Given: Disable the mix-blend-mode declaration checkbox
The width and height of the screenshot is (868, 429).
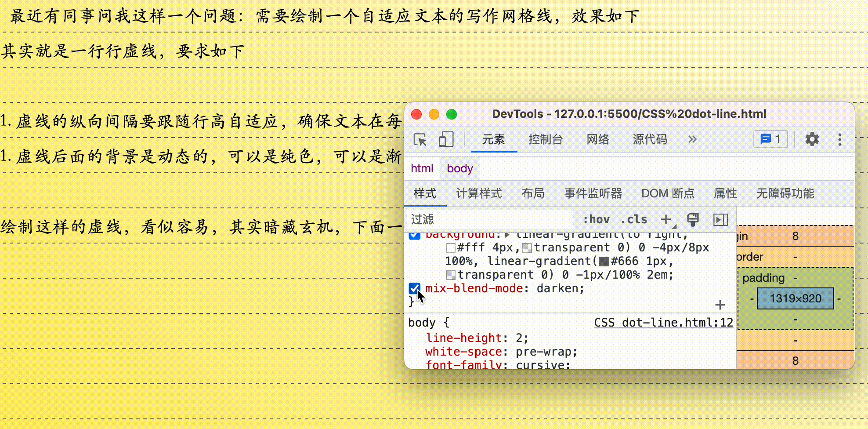Looking at the screenshot, I should tap(415, 288).
